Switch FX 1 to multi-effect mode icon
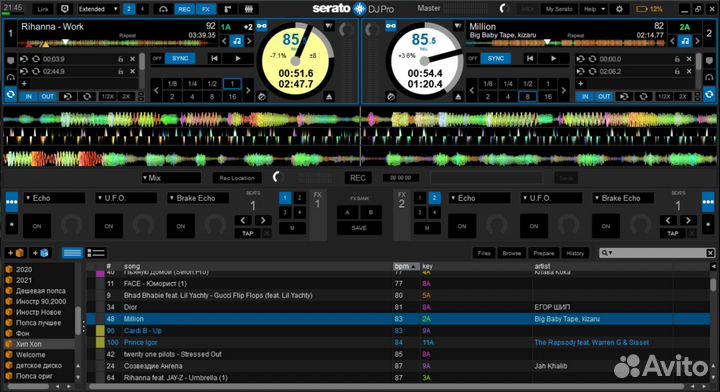The height and width of the screenshot is (392, 720). click(11, 202)
